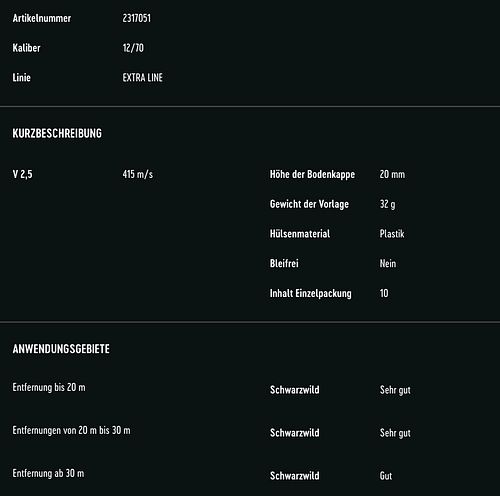Image resolution: width=500 pixels, height=496 pixels.
Task: Click the 415 m/s velocity value
Action: pos(138,174)
